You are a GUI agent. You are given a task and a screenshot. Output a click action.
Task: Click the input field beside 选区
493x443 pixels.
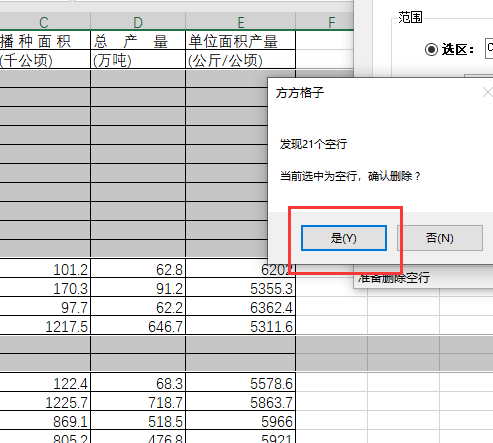click(x=489, y=48)
